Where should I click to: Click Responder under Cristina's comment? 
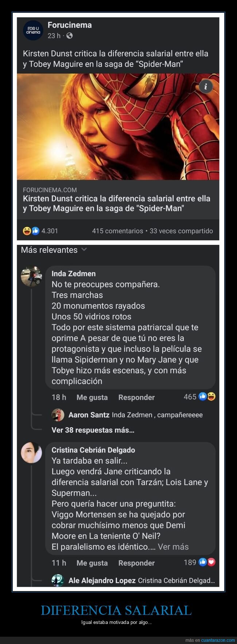[136, 563]
